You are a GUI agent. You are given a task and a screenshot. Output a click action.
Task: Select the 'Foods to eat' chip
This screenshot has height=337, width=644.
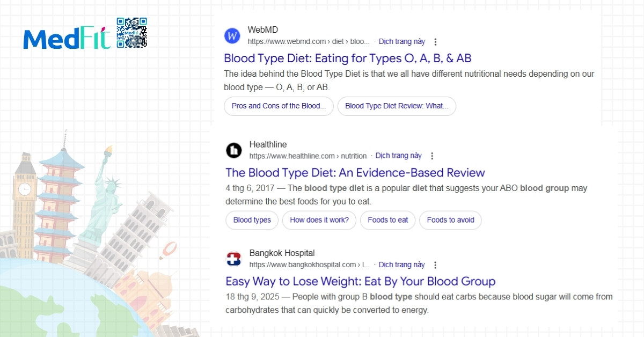388,220
